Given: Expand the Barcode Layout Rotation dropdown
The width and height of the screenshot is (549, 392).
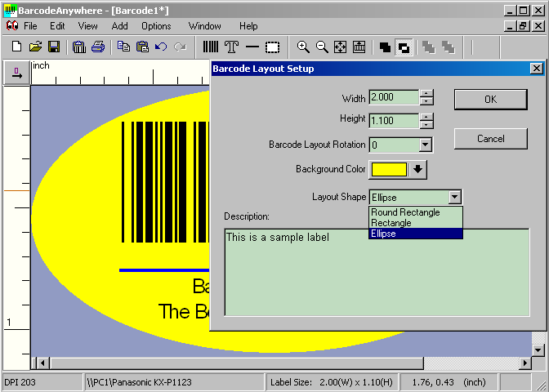Looking at the screenshot, I should [x=425, y=145].
